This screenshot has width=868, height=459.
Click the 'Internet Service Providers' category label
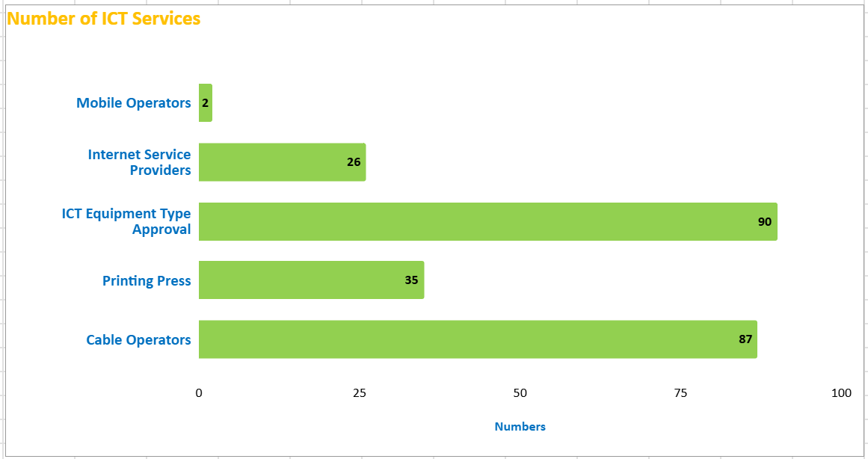pos(140,162)
